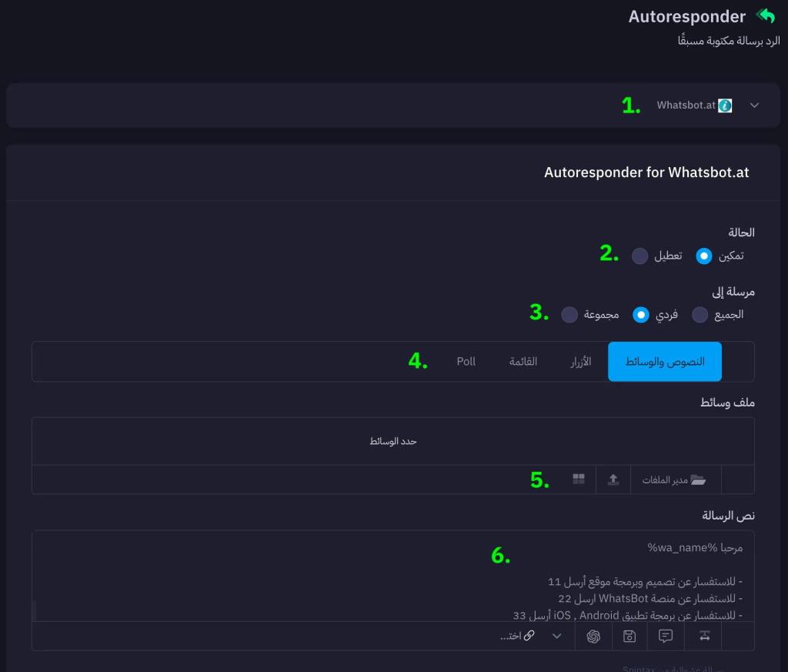
Task: Click the text spacing icon in message toolbar
Action: click(x=704, y=636)
